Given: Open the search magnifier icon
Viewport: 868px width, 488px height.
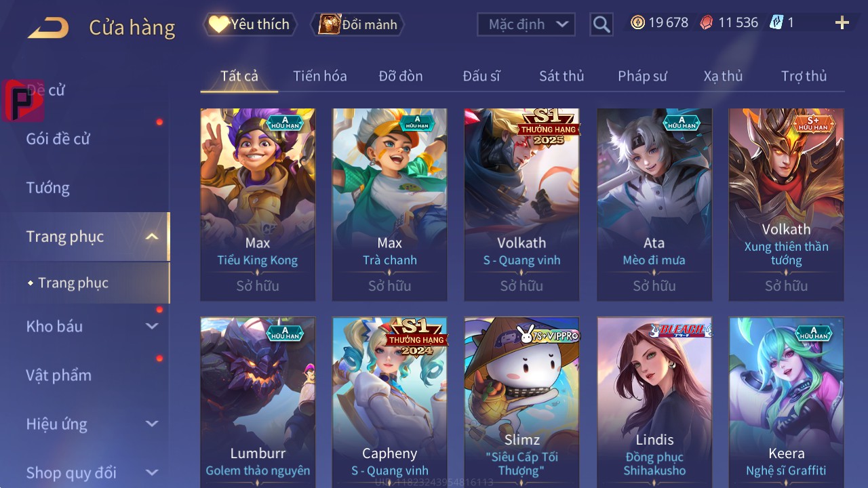Looking at the screenshot, I should click(601, 25).
